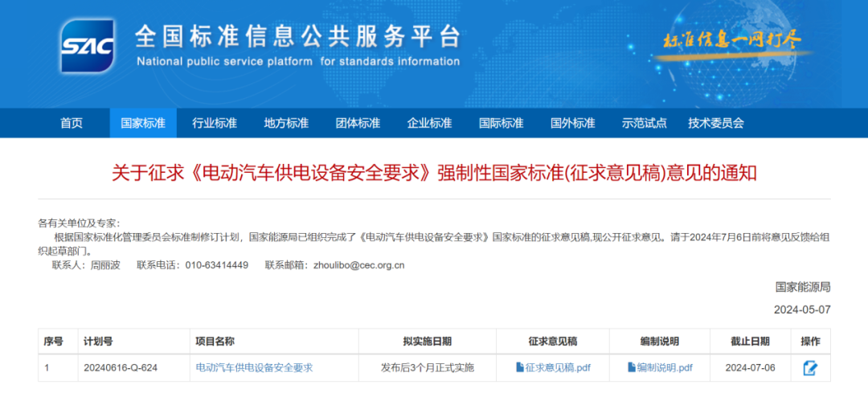Click the PDF file icon beside 编制说明.pdf
The width and height of the screenshot is (868, 397).
coord(632,367)
